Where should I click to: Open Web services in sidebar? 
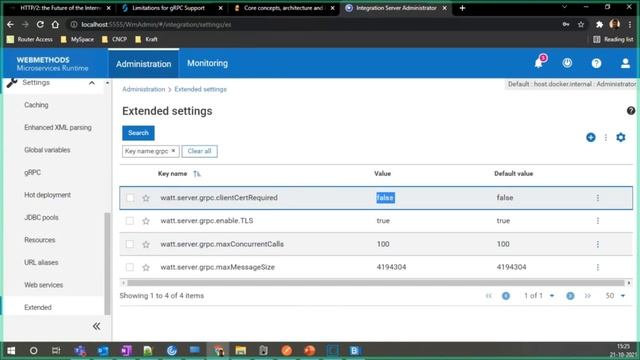pos(43,285)
